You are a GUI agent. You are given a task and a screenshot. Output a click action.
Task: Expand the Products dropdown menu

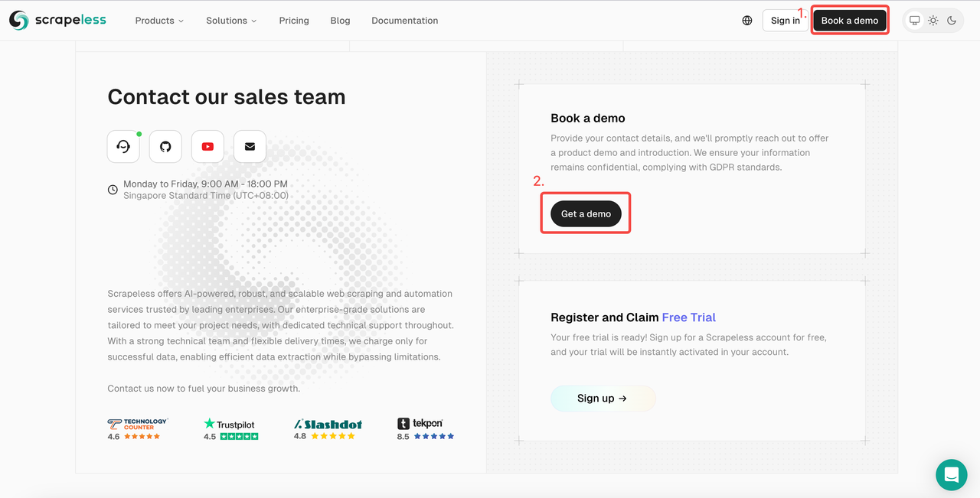pyautogui.click(x=159, y=21)
